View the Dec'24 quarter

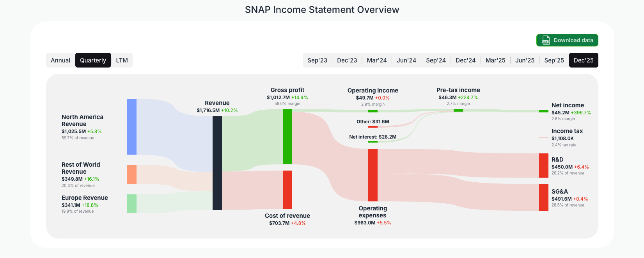(465, 60)
